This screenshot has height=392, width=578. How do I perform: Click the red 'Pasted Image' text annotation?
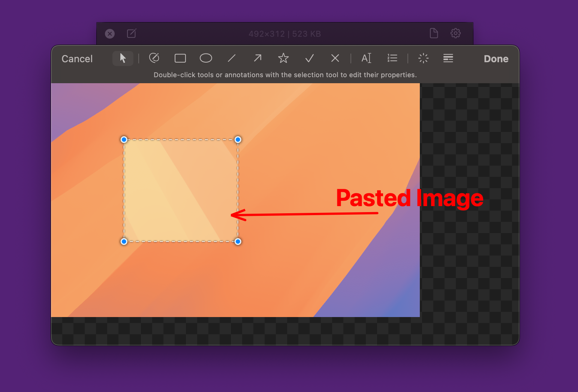(x=410, y=198)
